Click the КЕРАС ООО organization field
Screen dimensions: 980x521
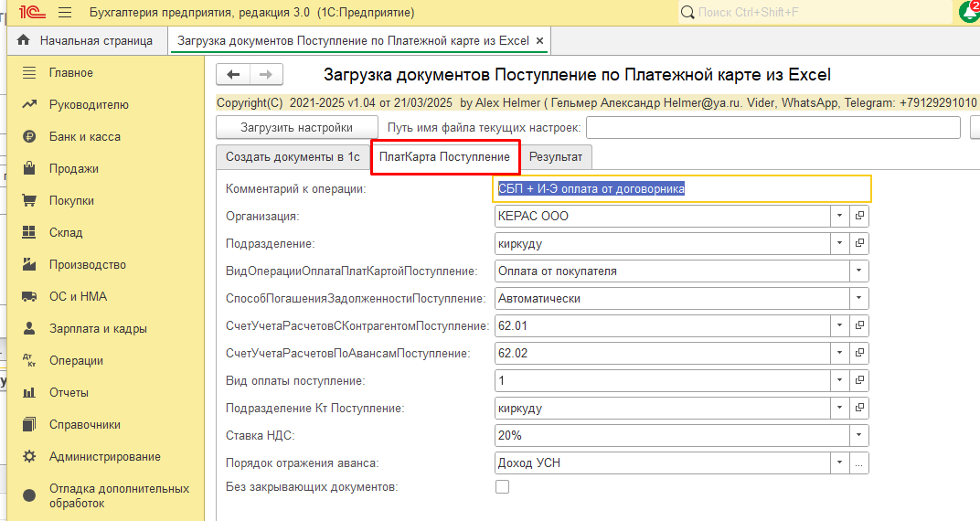[663, 216]
